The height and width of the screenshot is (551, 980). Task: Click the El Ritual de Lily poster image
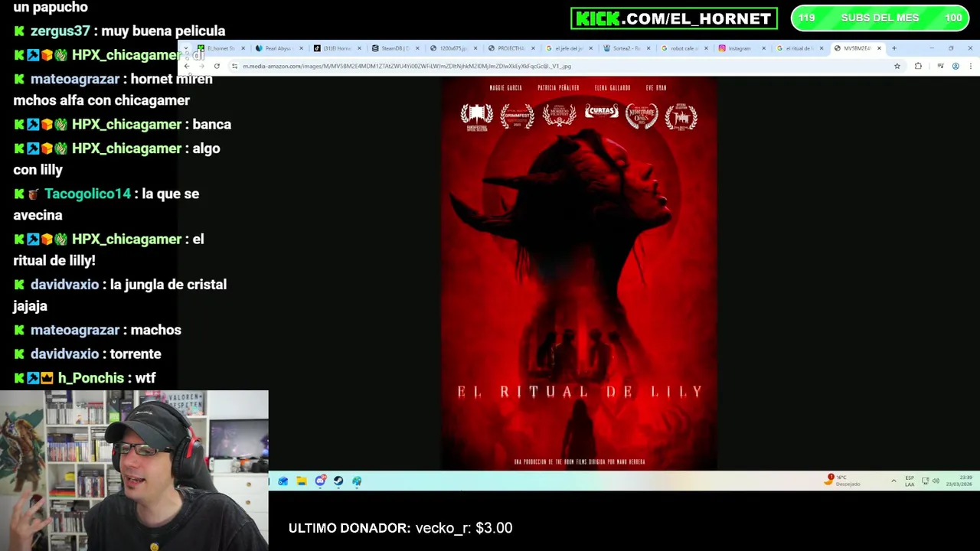coord(580,273)
